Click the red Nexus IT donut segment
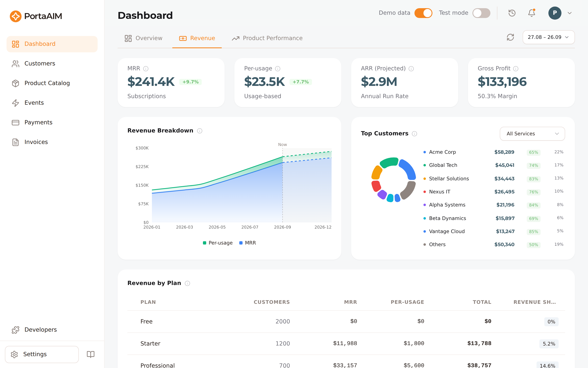The width and height of the screenshot is (588, 368). [x=376, y=186]
